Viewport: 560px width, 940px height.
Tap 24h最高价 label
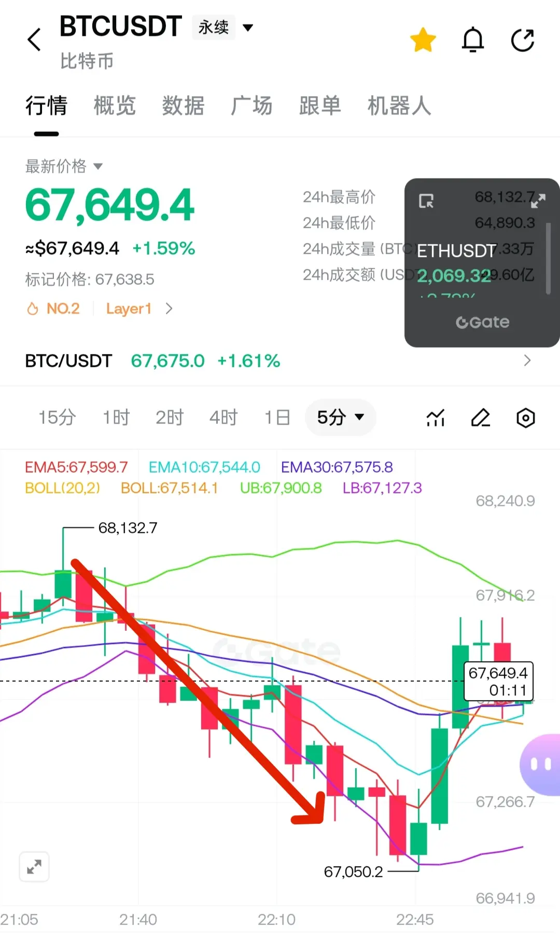[339, 197]
